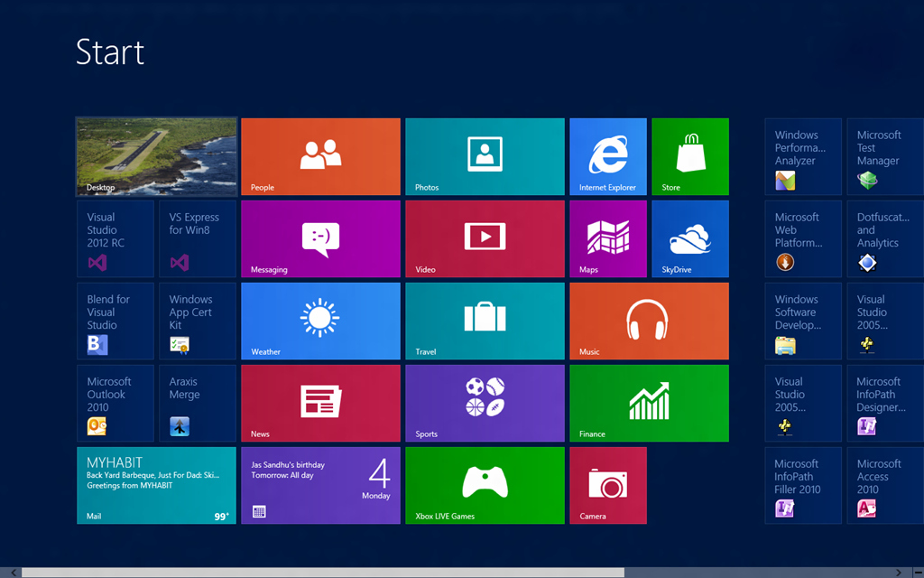Open Windows Performance Analyzer
Image resolution: width=924 pixels, height=578 pixels.
click(x=802, y=156)
